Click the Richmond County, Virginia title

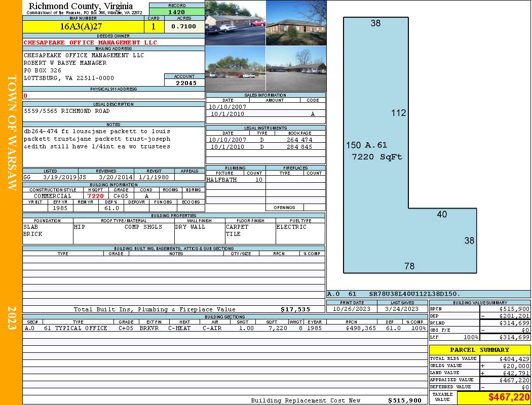(x=81, y=6)
